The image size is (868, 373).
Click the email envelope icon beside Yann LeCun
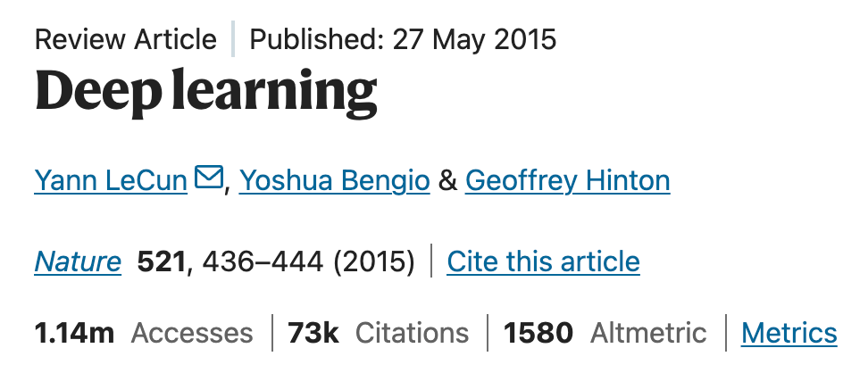point(209,177)
